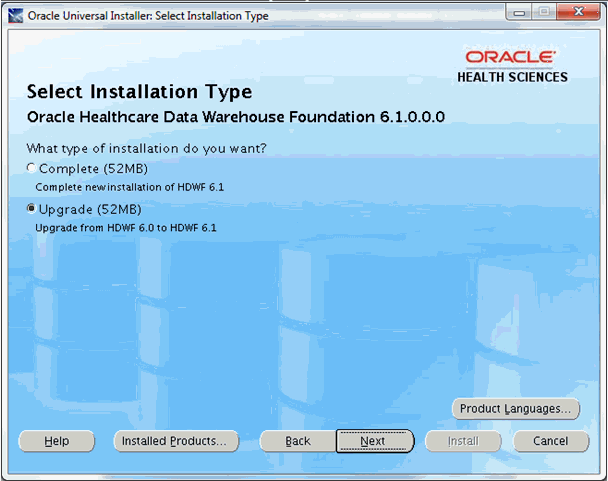View Installed Products list

tap(176, 441)
